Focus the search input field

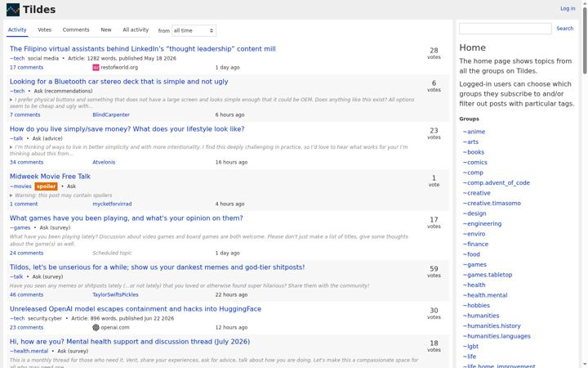point(506,29)
